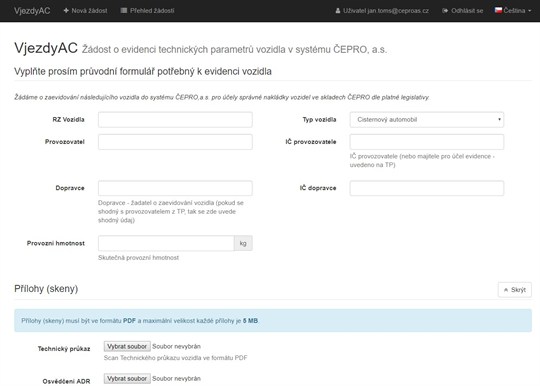Click the Dopravce label

tap(70, 188)
